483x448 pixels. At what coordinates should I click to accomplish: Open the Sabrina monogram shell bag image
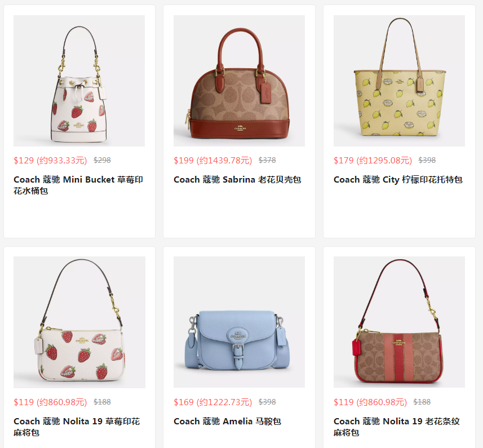click(239, 81)
